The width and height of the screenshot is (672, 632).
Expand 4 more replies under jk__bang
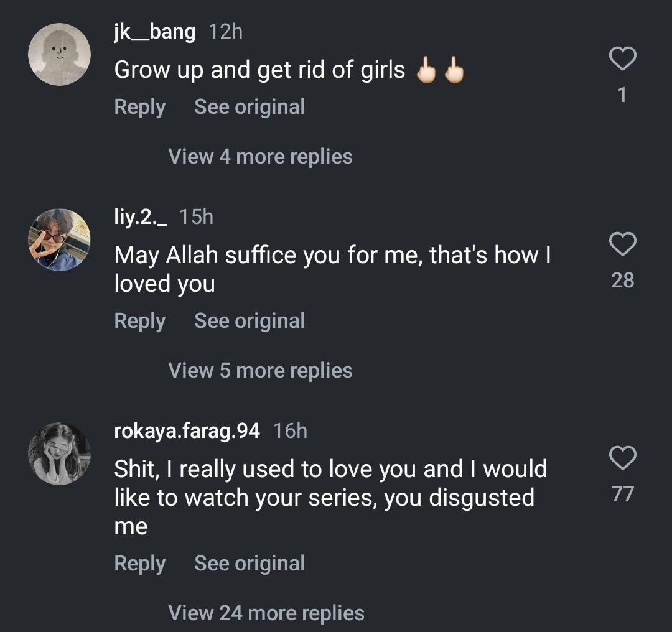260,156
